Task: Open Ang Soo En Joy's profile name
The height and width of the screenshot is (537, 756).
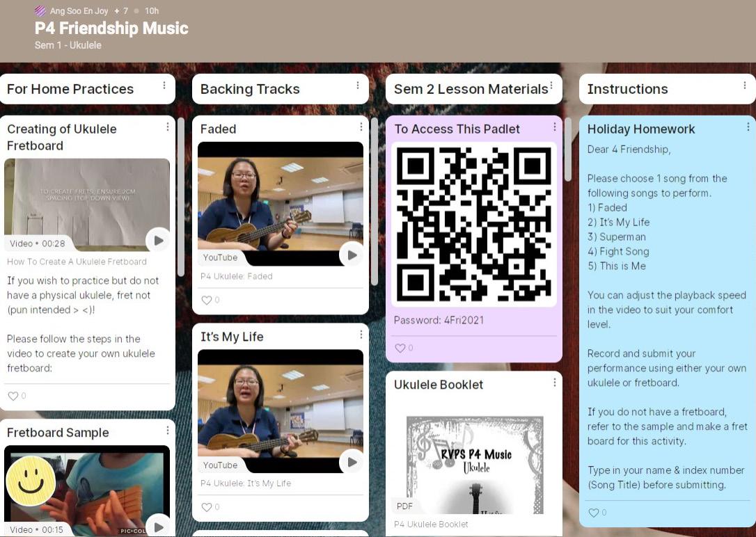Action: (79, 10)
